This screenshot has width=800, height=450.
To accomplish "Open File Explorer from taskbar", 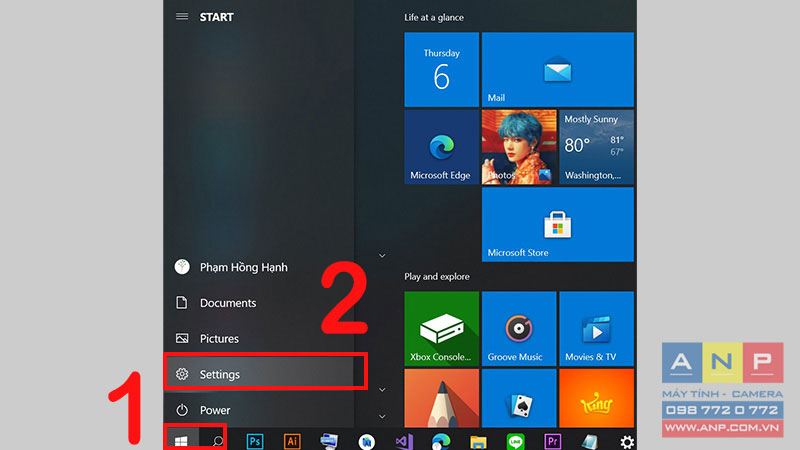I will [478, 442].
